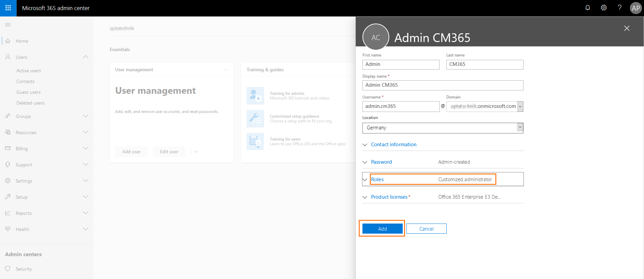Click the Health heart icon
This screenshot has width=644, height=279.
pyautogui.click(x=8, y=229)
